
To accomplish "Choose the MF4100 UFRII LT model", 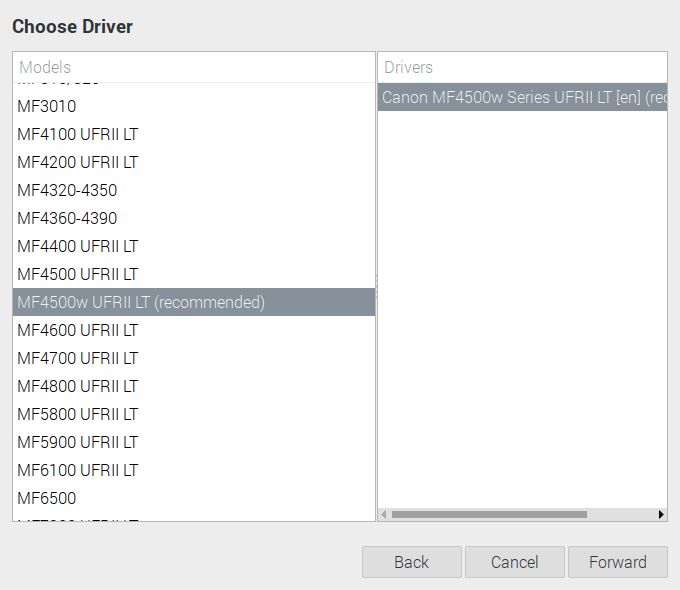I will (x=78, y=134).
